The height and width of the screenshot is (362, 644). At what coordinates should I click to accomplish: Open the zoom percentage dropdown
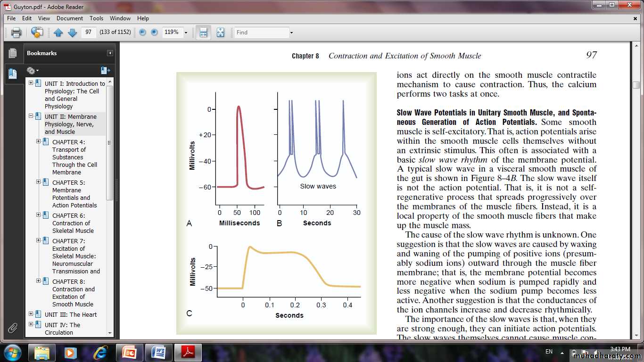click(186, 33)
